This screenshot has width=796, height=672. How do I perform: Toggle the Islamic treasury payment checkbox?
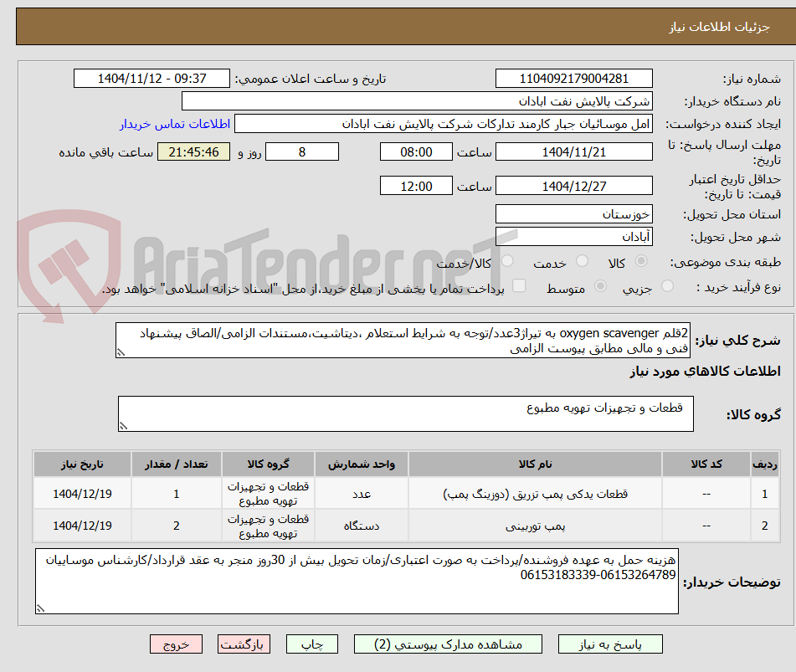[x=519, y=285]
